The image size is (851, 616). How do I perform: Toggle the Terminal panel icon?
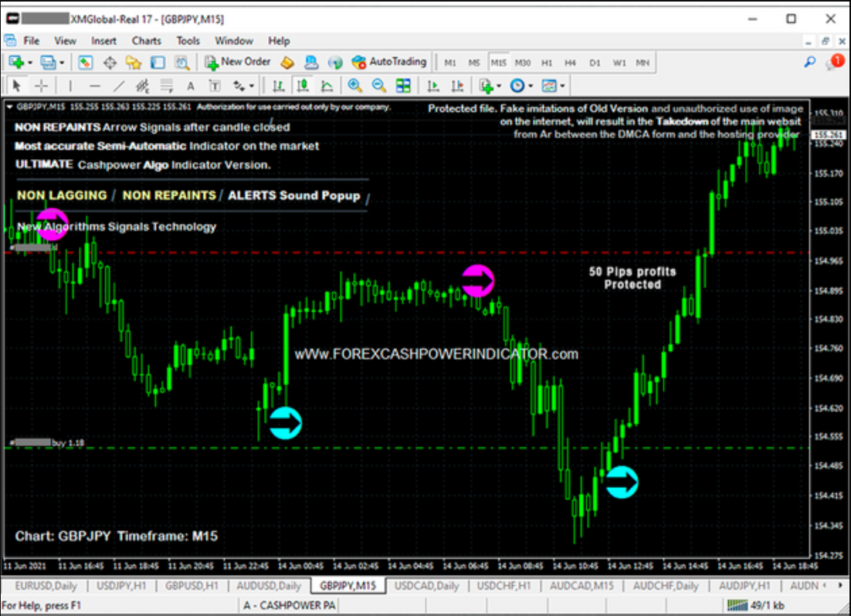click(158, 63)
